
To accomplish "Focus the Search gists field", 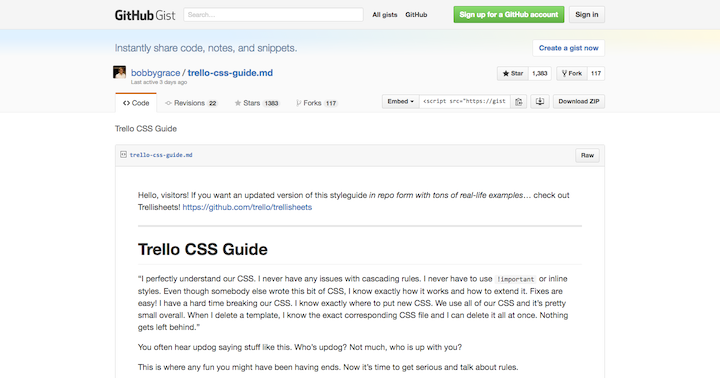I will point(273,15).
